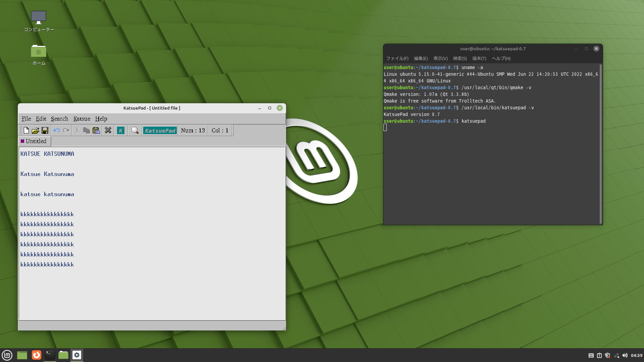Open the コンピューター desktop icon
Image resolution: width=644 pixels, height=362 pixels.
coord(39,21)
